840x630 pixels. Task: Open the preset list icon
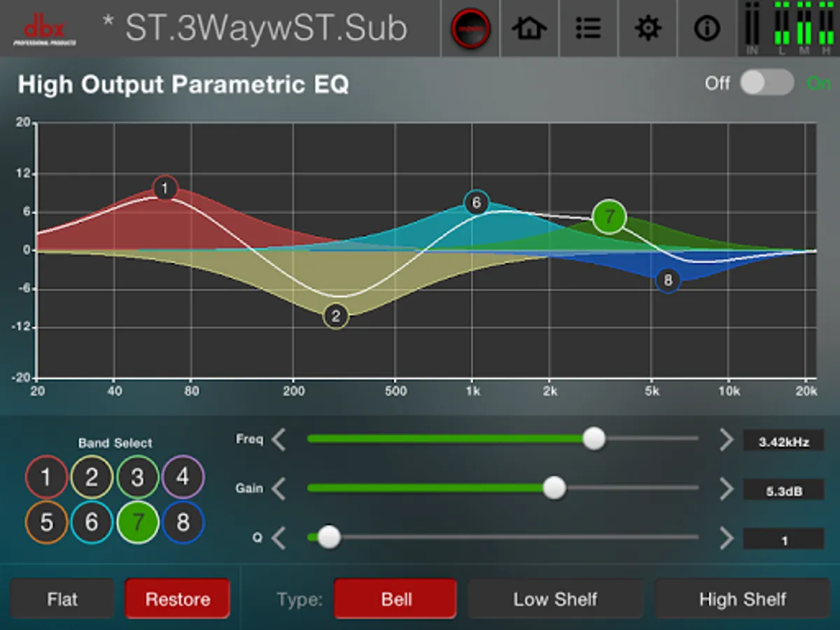(x=589, y=29)
